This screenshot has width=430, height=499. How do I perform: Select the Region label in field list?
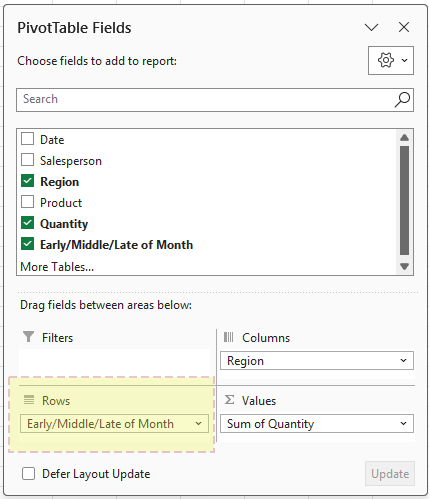(60, 182)
